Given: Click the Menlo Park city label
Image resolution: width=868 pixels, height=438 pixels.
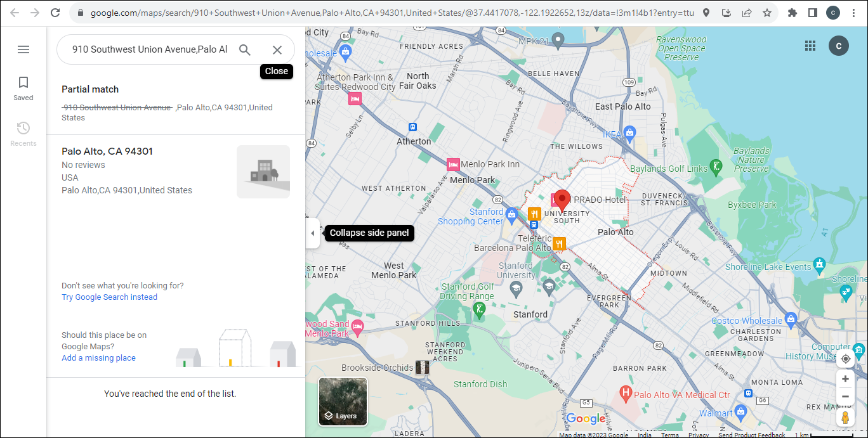Looking at the screenshot, I should (x=472, y=180).
